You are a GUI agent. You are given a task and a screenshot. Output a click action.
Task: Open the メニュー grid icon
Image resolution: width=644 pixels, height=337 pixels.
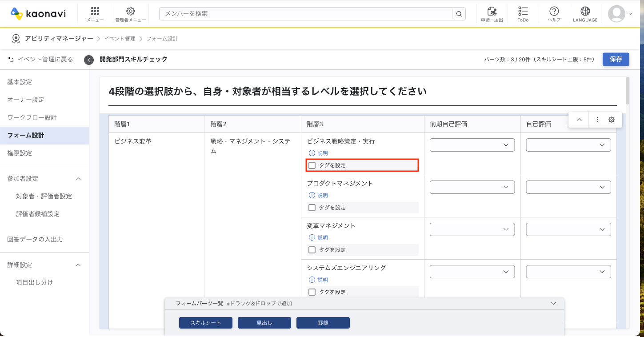pyautogui.click(x=95, y=13)
